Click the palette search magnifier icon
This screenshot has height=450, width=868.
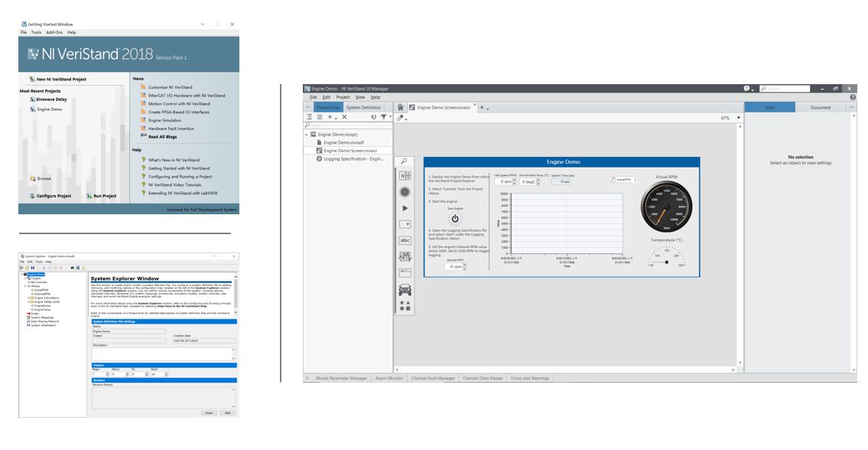(404, 161)
